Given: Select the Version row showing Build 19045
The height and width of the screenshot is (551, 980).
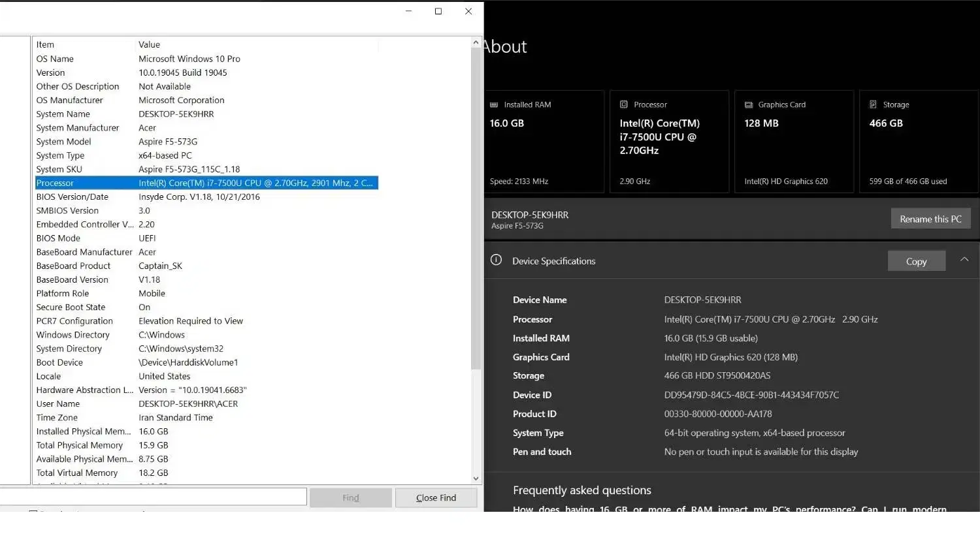Looking at the screenshot, I should click(206, 72).
